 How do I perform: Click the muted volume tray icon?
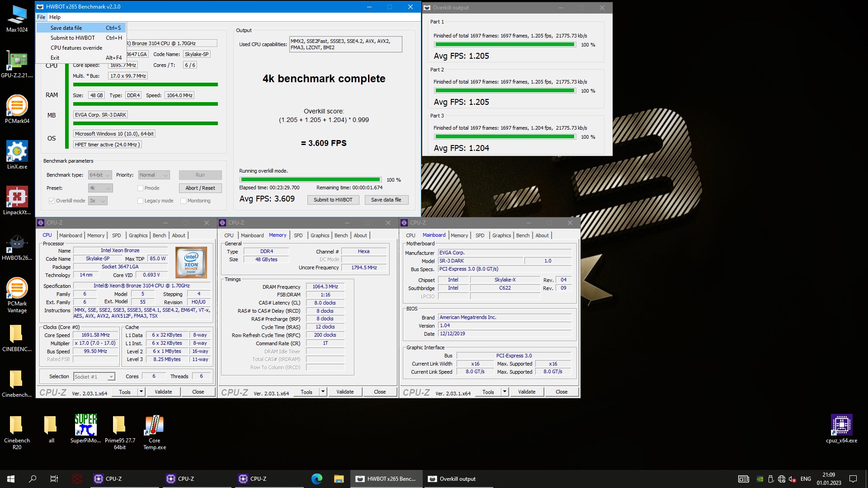792,479
